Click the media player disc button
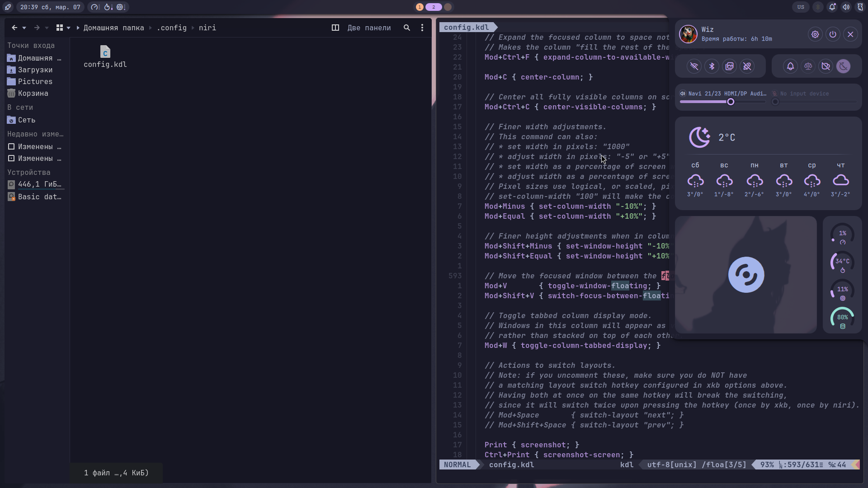This screenshot has width=868, height=488. (x=746, y=275)
